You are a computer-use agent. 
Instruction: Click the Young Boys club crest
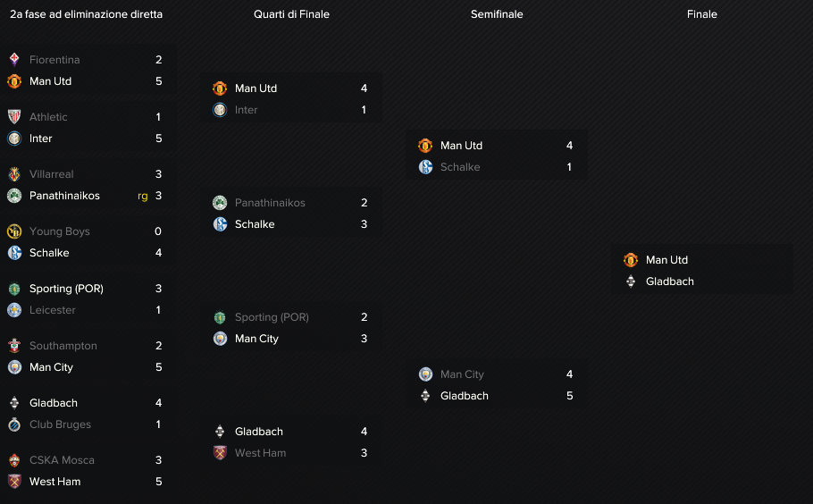tap(14, 231)
